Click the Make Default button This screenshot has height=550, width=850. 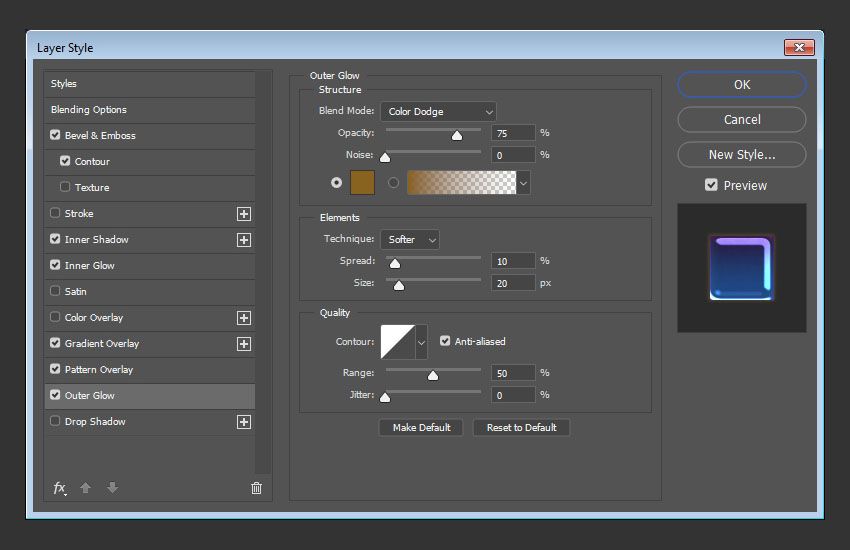click(421, 428)
